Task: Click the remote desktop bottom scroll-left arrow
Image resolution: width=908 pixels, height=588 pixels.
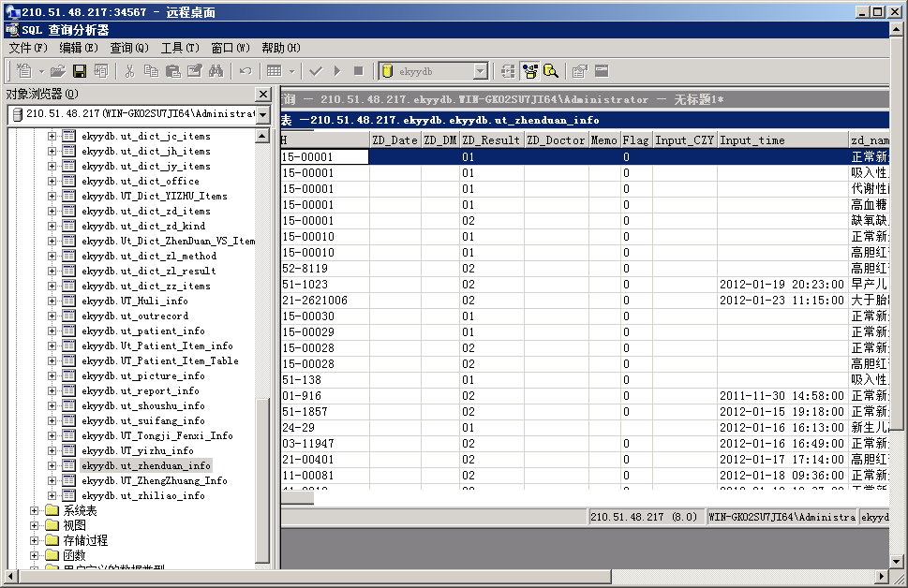Action: (x=10, y=577)
